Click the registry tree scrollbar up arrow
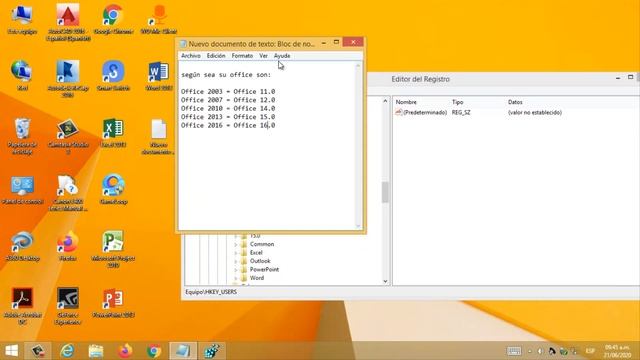640x360 pixels. pyautogui.click(x=385, y=101)
